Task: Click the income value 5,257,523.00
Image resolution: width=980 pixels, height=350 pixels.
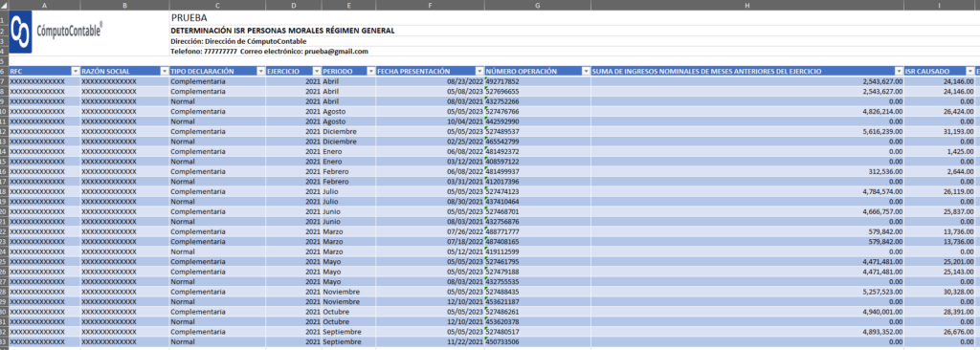Action: pos(881,292)
